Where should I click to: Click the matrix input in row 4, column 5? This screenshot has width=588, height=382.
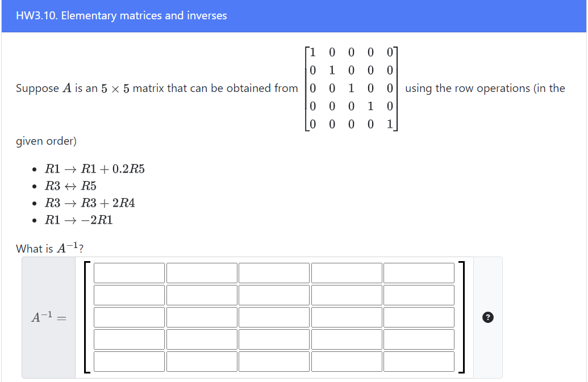(419, 339)
